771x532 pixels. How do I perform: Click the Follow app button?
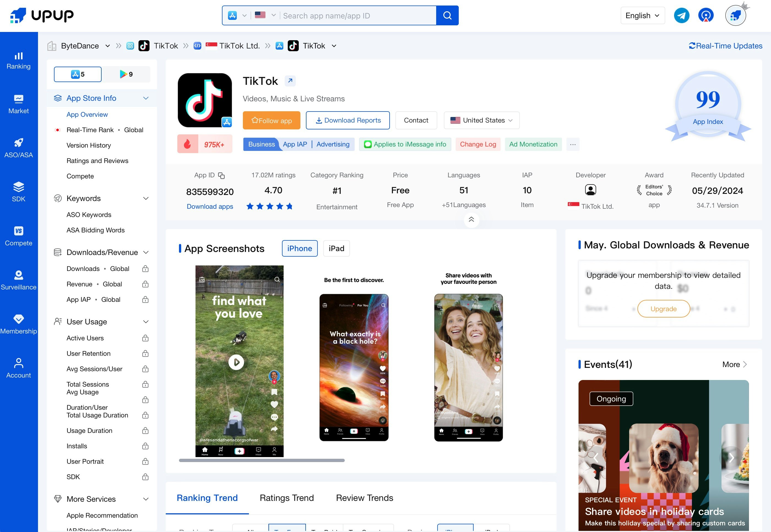pyautogui.click(x=271, y=120)
